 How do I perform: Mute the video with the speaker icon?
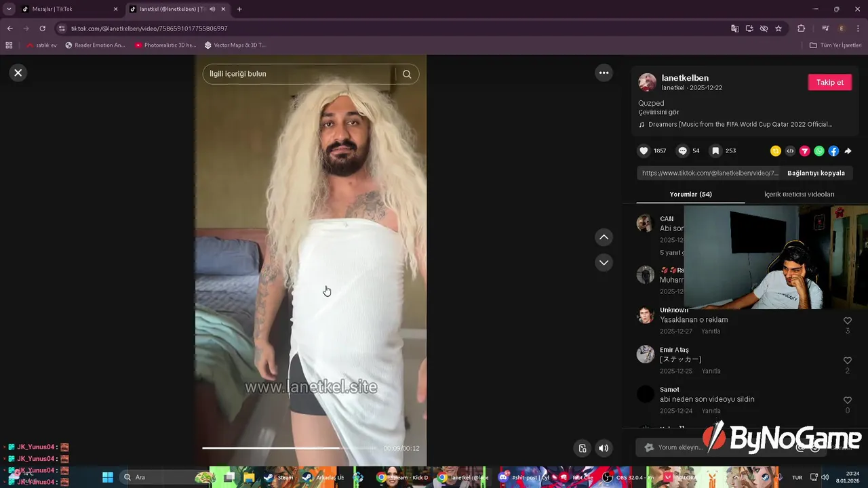click(x=604, y=448)
